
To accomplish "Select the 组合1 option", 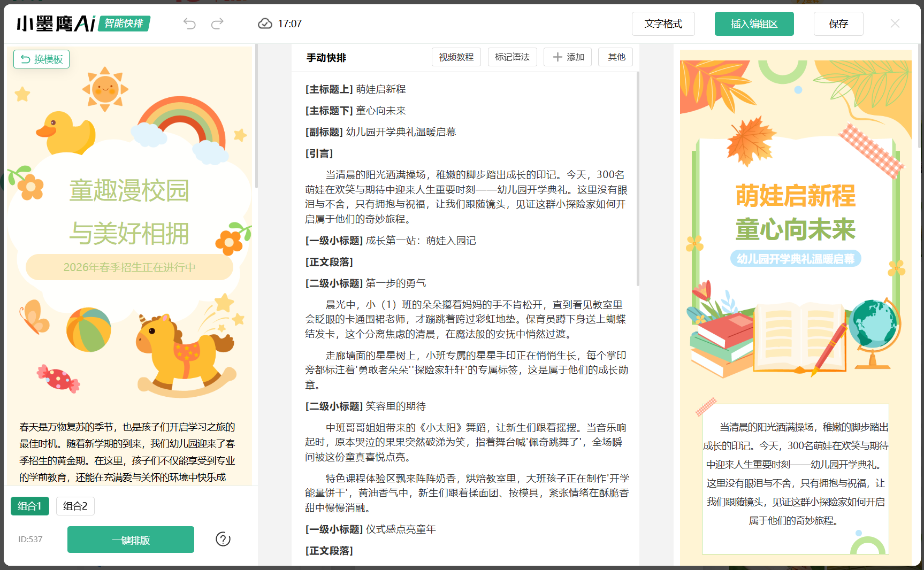I will (x=29, y=506).
